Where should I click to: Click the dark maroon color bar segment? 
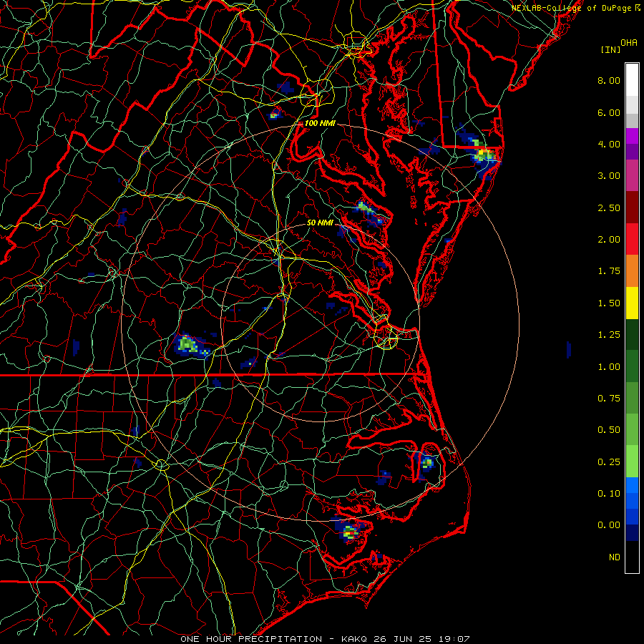click(632, 208)
